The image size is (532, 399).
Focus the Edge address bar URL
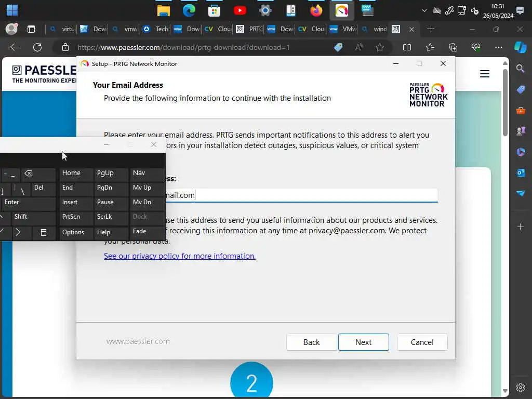click(x=183, y=47)
